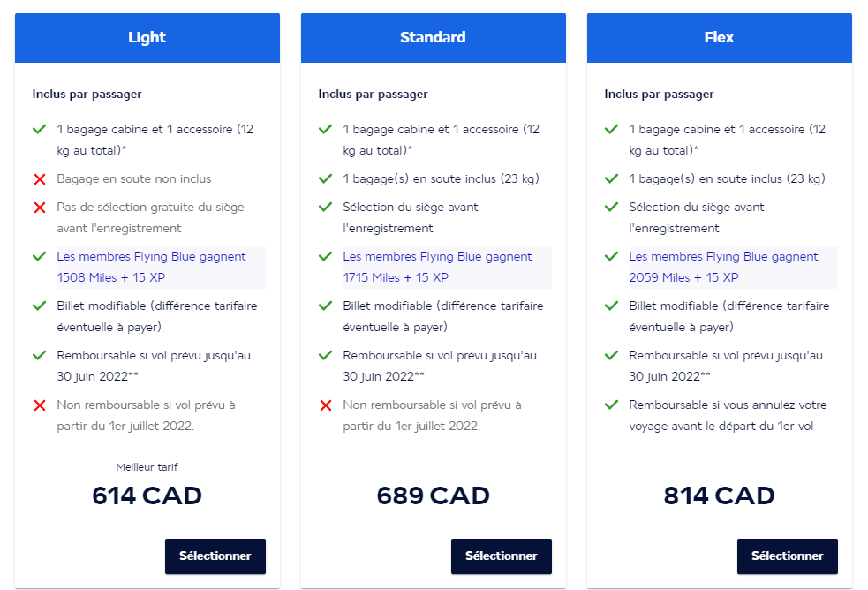Image resolution: width=868 pixels, height=590 pixels.
Task: Click the green checkmark beside Light cabin baggage
Action: click(x=39, y=129)
